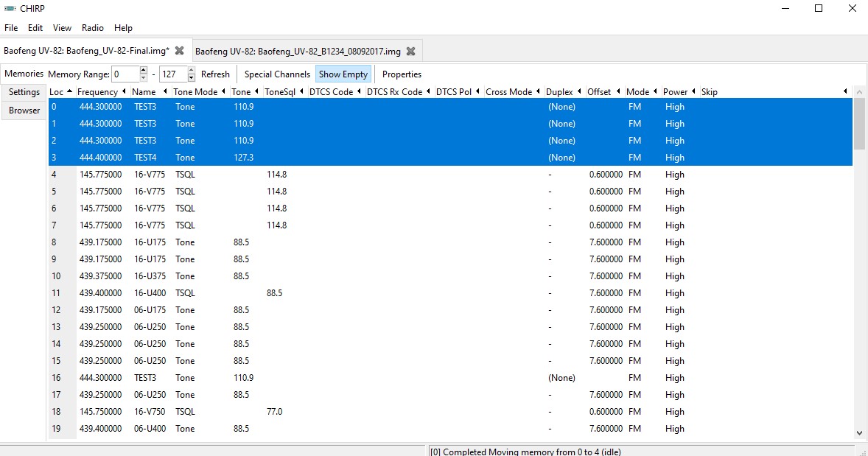Open the Memories side tab
Viewport: 868px width, 456px height.
24,74
